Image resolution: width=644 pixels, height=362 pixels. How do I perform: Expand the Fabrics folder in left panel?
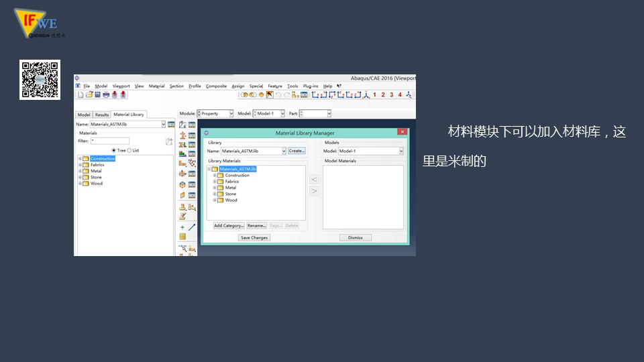click(80, 165)
